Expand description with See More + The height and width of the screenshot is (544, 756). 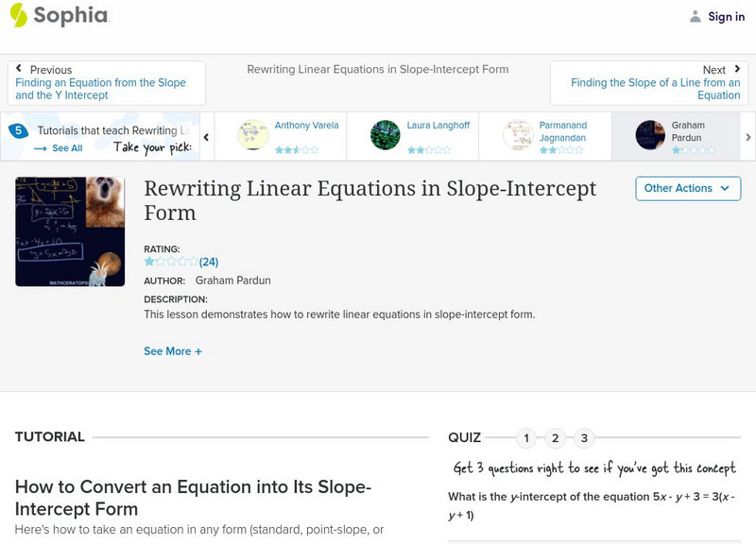173,351
